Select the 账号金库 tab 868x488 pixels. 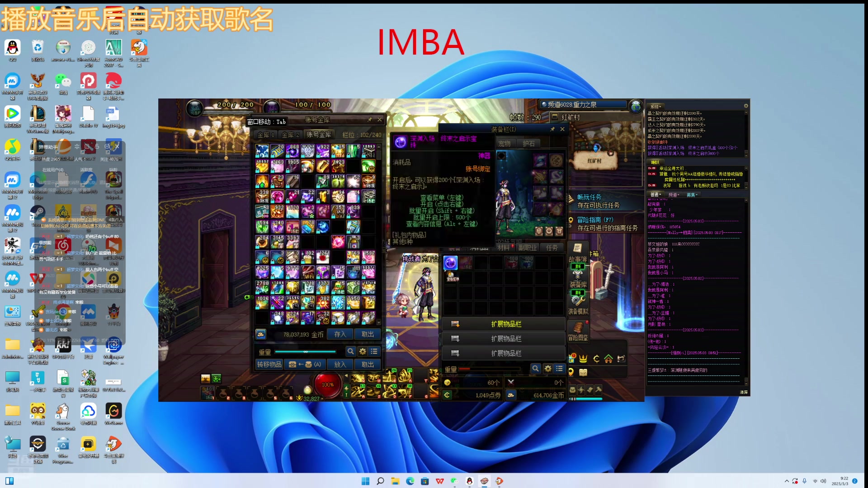pos(319,135)
